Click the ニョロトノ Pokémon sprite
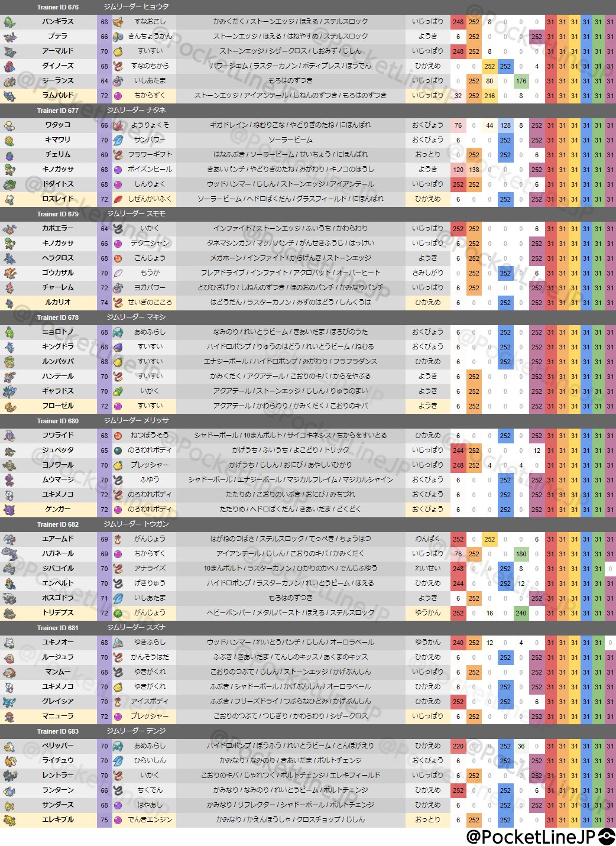Viewport: 616px width, 846px height. (9, 332)
